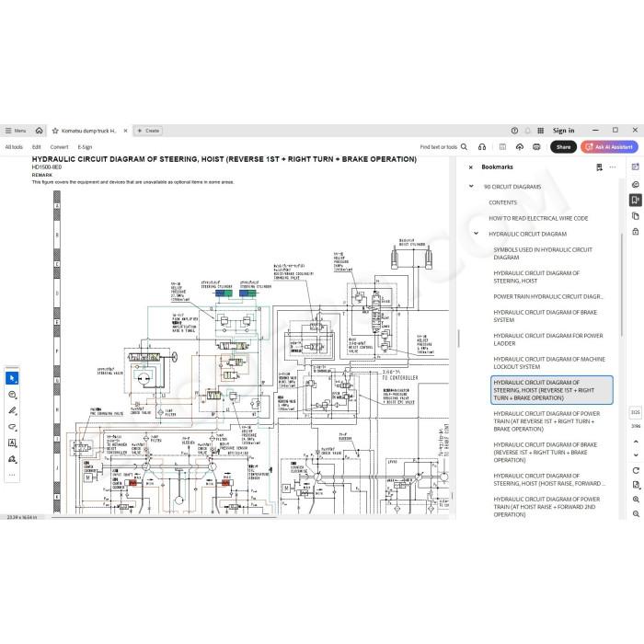Collapse HYDRAULIC CIRCUIT DIAGRAM bookmark group
The width and height of the screenshot is (644, 644).
tap(476, 234)
